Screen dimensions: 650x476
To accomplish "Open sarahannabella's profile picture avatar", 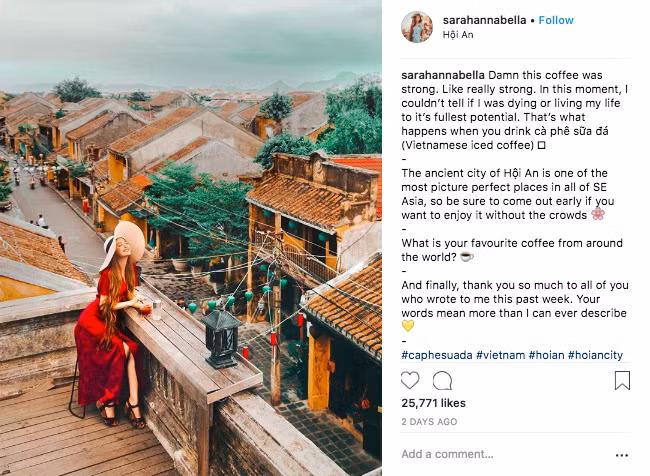I will coord(417,27).
